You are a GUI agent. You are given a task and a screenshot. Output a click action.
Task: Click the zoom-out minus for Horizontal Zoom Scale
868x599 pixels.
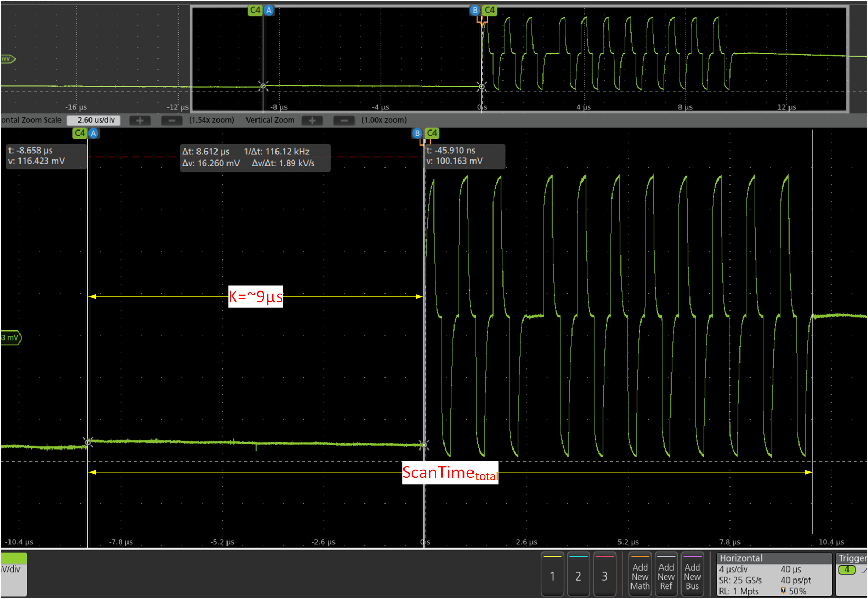click(172, 121)
